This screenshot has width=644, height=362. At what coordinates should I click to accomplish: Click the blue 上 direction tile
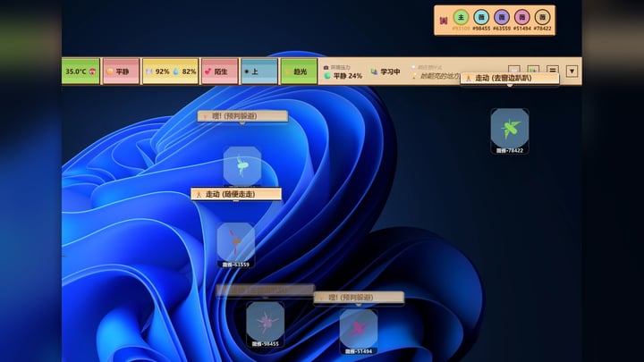(259, 72)
